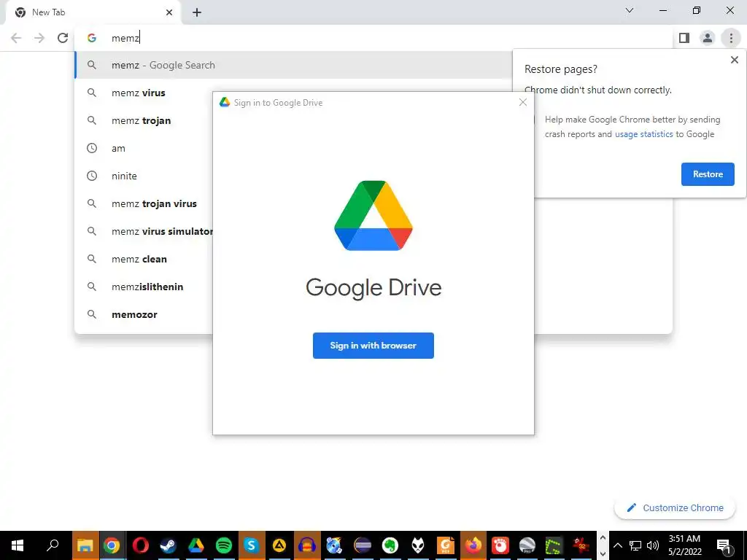Select the 'memz virus' suggestion
The height and width of the screenshot is (560, 747).
click(x=144, y=93)
